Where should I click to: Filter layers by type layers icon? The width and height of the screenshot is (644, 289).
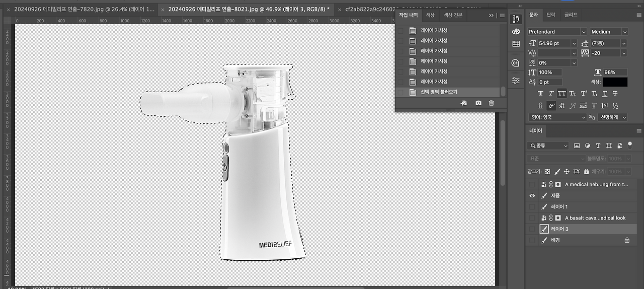[598, 146]
